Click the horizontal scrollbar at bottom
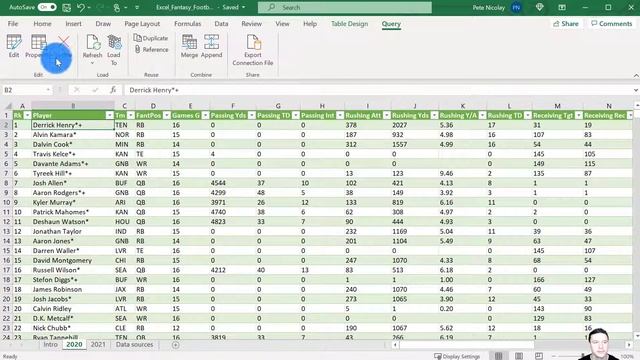This screenshot has width=640, height=360. click(467, 345)
